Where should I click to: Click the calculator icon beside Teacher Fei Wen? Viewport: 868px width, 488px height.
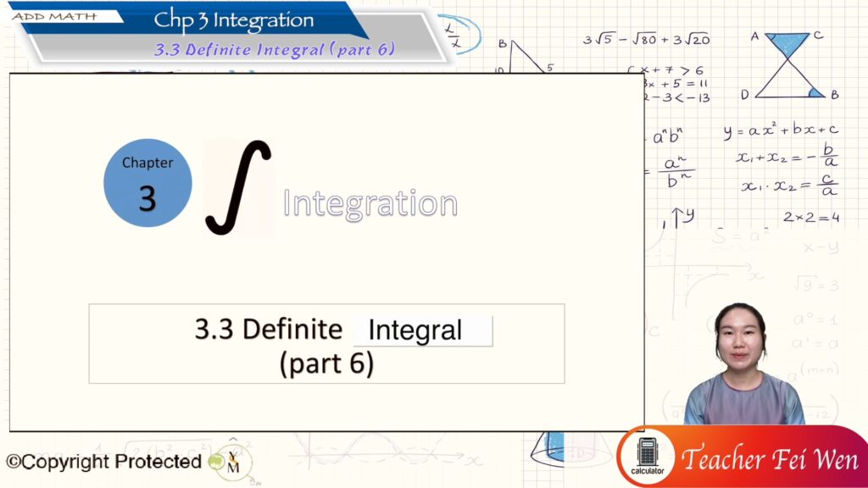pos(648,456)
